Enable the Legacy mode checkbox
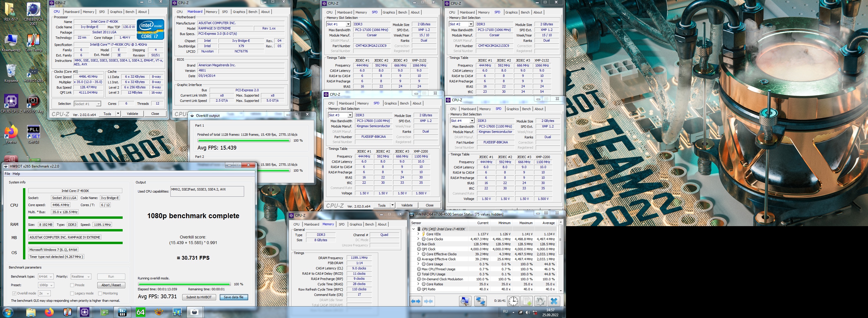Screen dimensions: 868x318 72,294
